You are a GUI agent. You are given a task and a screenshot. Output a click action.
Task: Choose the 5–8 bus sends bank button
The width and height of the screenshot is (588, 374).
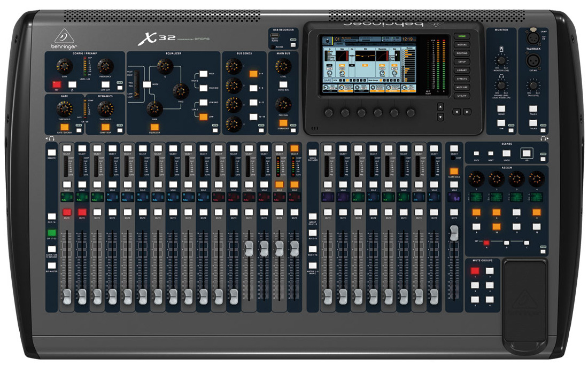click(253, 88)
